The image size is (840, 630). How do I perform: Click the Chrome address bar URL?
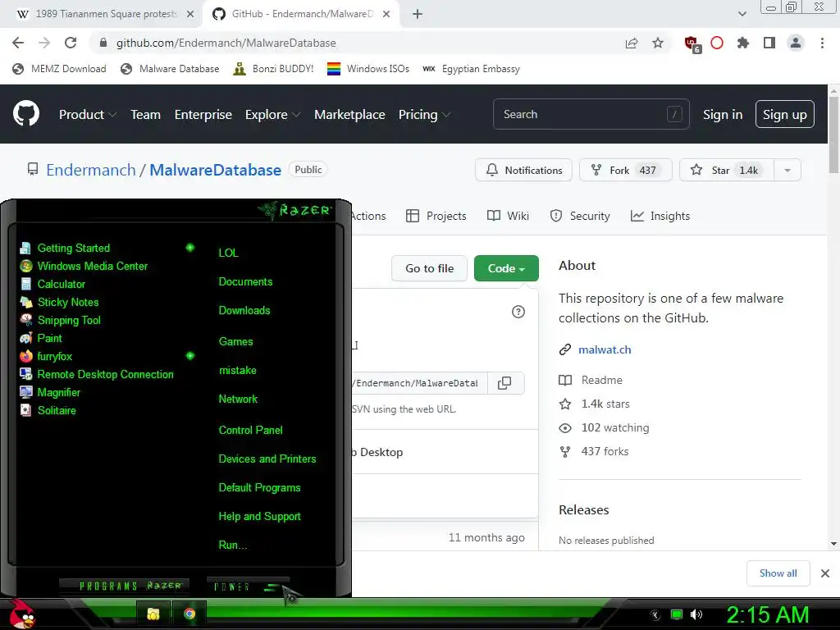(x=226, y=43)
